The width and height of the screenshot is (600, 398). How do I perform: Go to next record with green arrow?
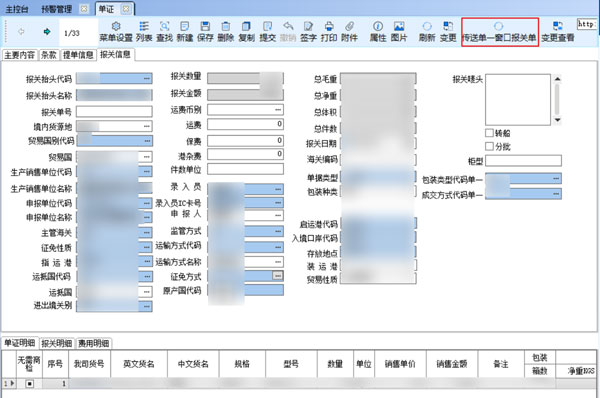tap(47, 31)
